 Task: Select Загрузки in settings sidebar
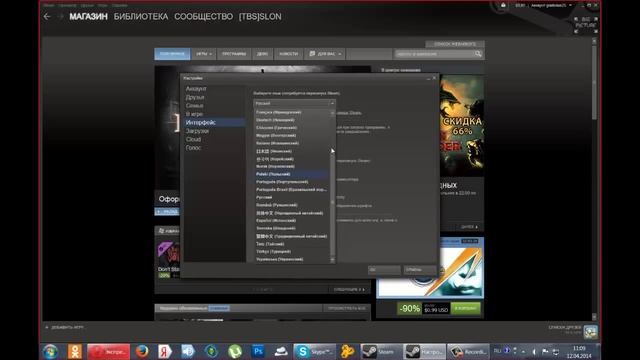point(197,131)
